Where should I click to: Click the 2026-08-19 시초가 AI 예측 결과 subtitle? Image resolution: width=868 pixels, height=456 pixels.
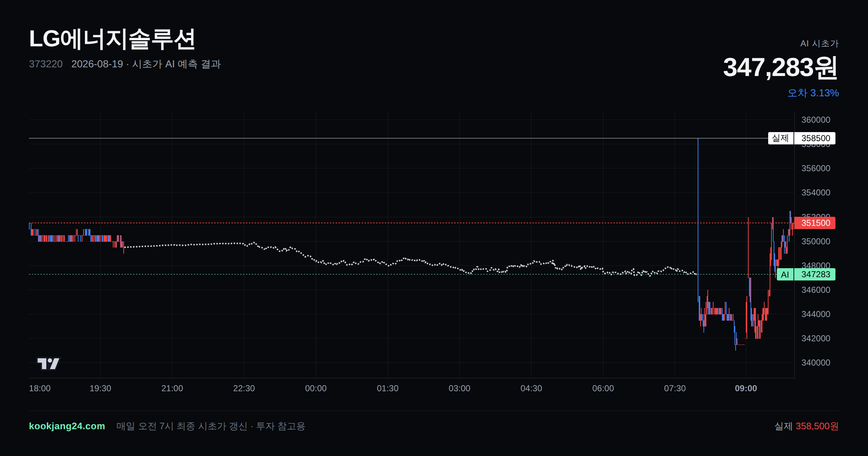(x=146, y=64)
